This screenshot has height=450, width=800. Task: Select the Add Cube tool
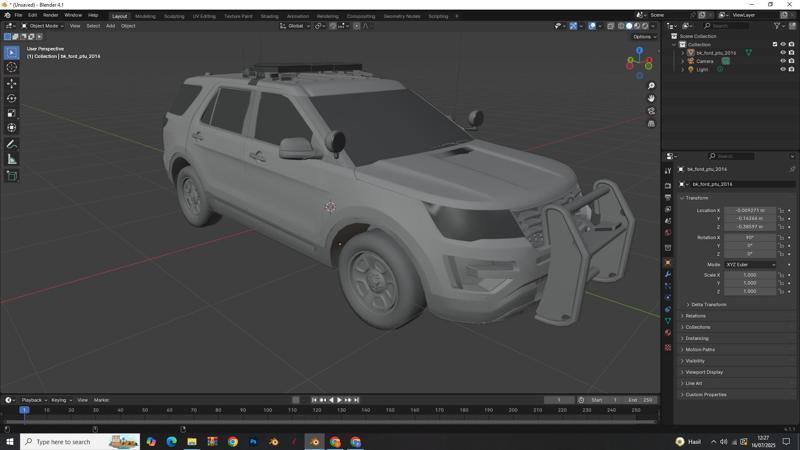coord(11,177)
